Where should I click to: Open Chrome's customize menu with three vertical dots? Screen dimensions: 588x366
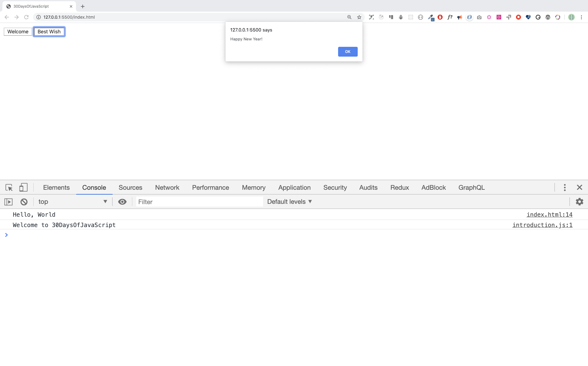582,17
